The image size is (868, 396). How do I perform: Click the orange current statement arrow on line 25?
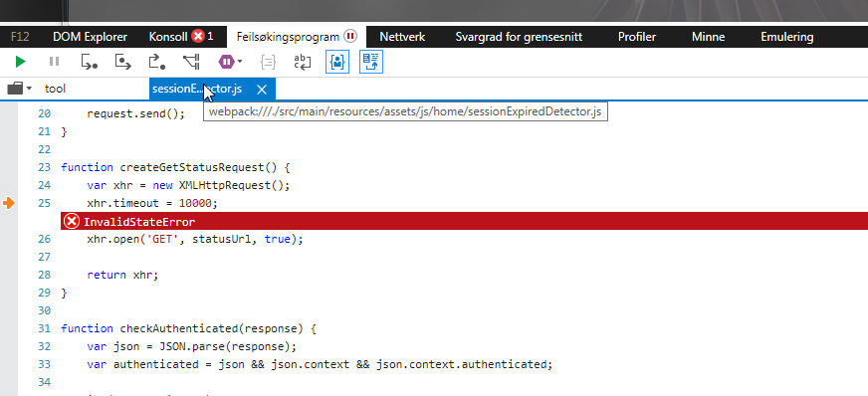(8, 203)
